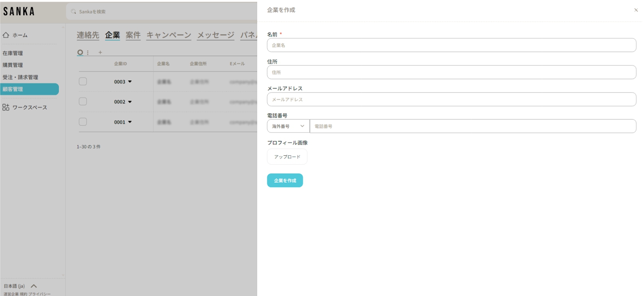This screenshot has width=644, height=296.
Task: Click the search magnifier icon
Action: pyautogui.click(x=73, y=11)
